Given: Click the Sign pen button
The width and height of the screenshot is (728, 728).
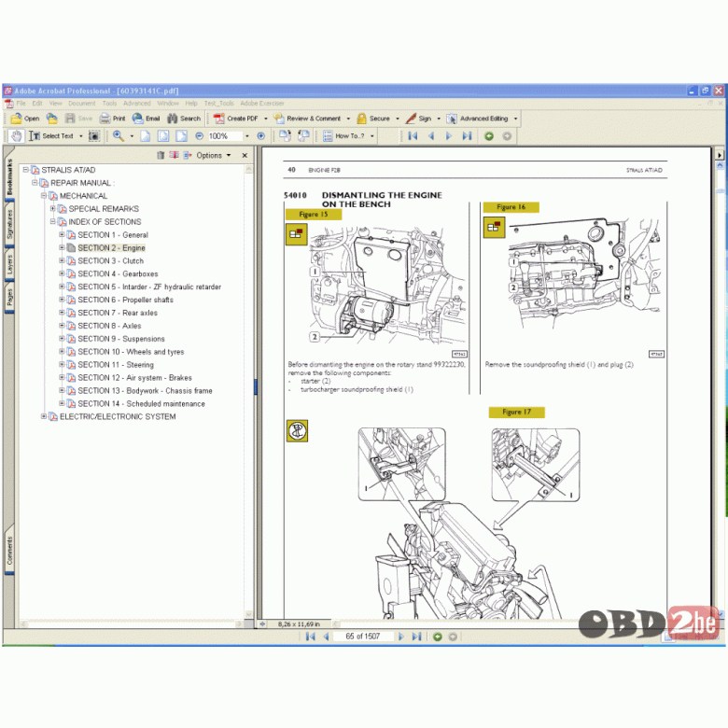Looking at the screenshot, I should [418, 119].
